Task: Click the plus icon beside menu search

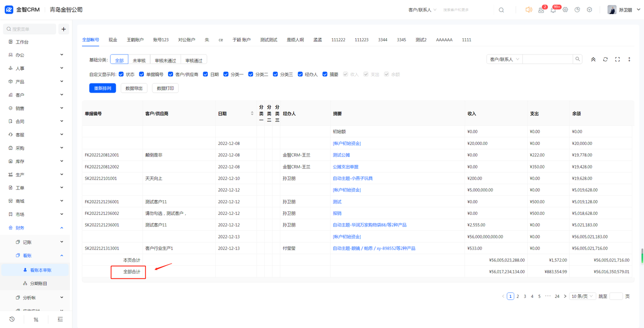Action: [x=64, y=29]
